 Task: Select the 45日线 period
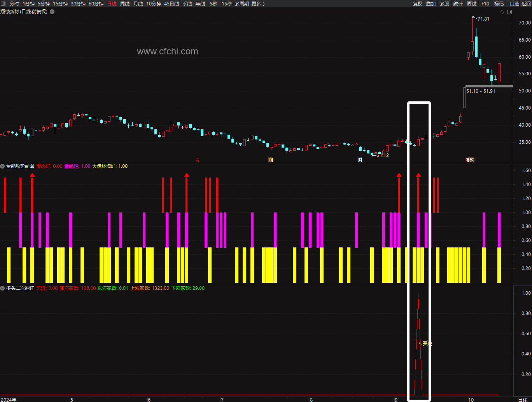[171, 3]
